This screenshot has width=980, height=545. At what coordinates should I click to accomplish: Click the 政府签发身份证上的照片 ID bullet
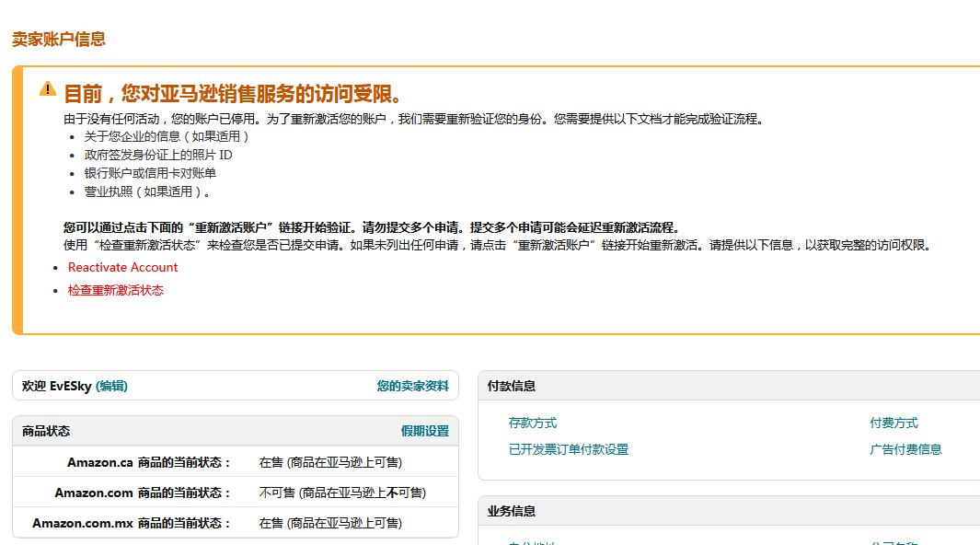click(x=158, y=155)
